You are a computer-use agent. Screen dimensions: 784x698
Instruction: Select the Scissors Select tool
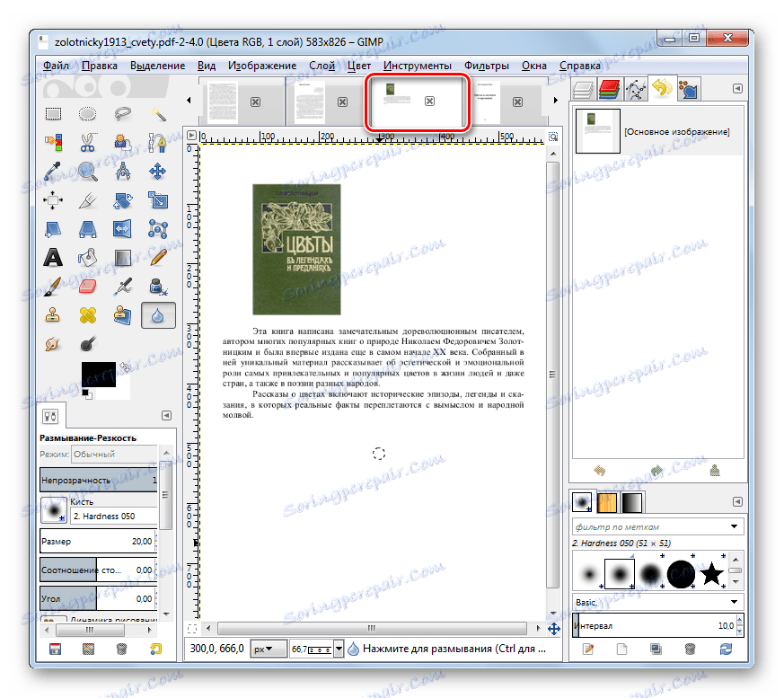[x=87, y=143]
